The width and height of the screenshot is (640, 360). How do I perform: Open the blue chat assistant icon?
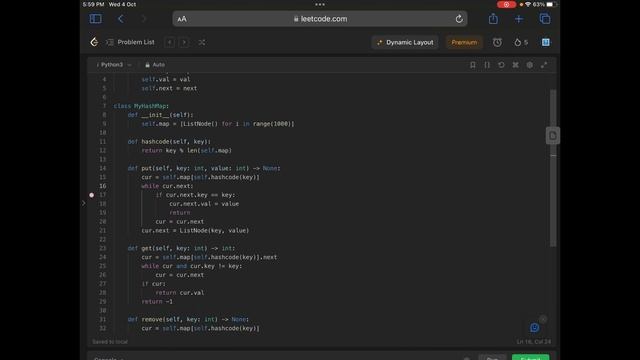click(x=534, y=328)
